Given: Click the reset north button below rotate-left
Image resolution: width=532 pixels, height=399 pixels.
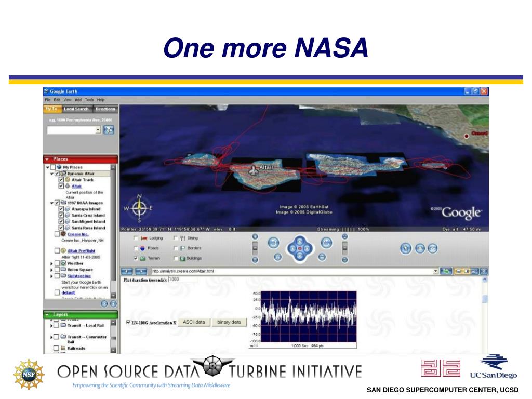Looking at the screenshot, I should pos(277,257).
